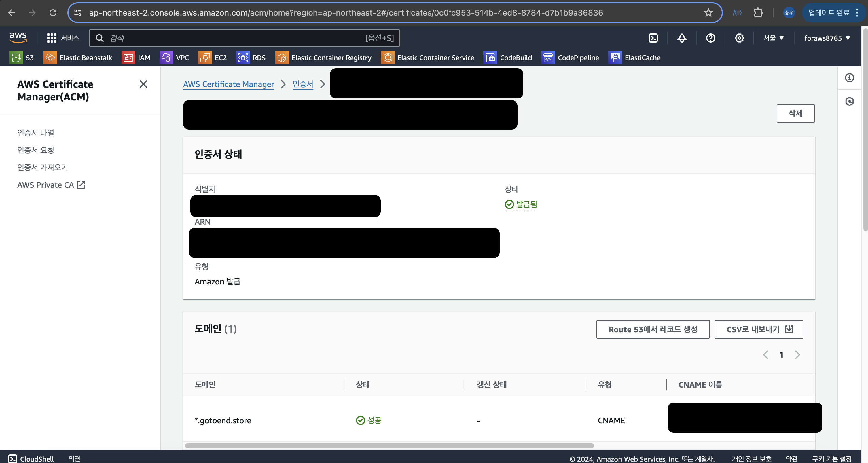Select 인증서 나열 in the sidebar
Screen dimensions: 868x463
click(x=36, y=133)
